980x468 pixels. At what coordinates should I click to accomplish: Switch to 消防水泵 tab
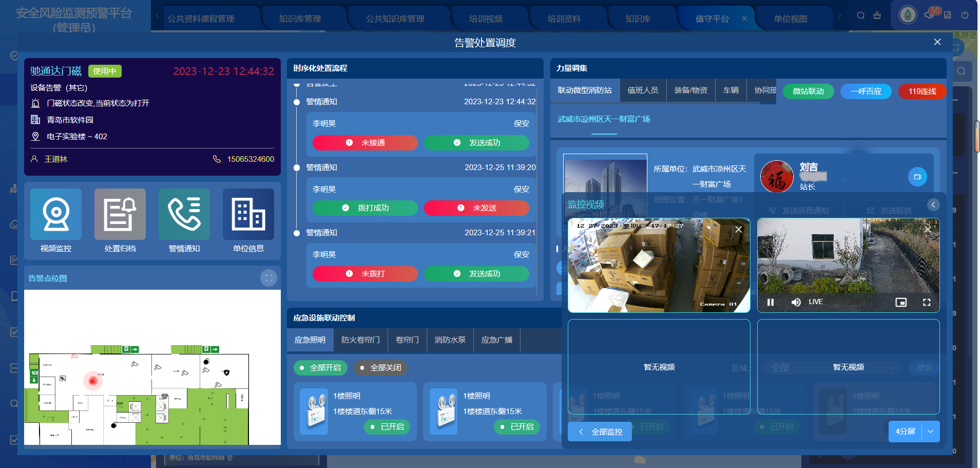(450, 340)
